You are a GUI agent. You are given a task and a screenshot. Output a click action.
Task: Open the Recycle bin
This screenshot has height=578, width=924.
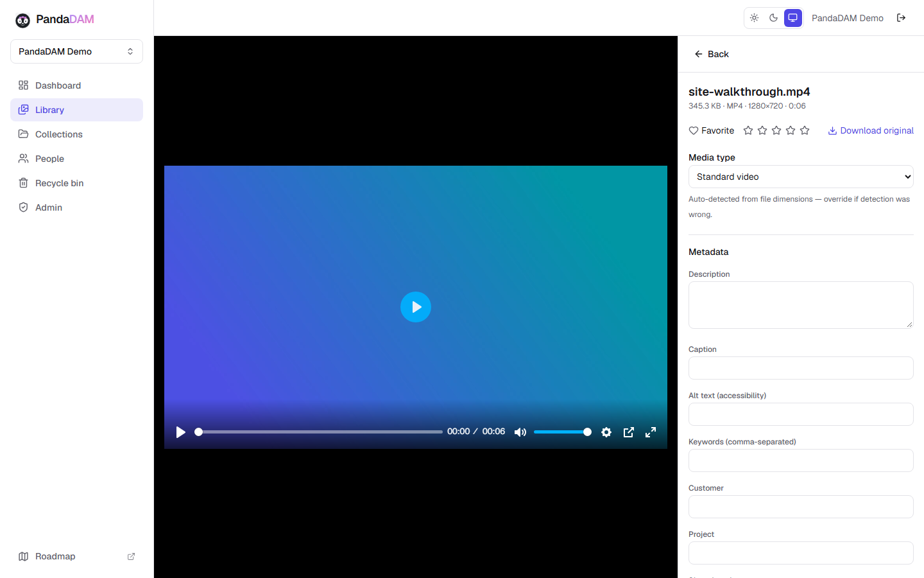pyautogui.click(x=76, y=183)
